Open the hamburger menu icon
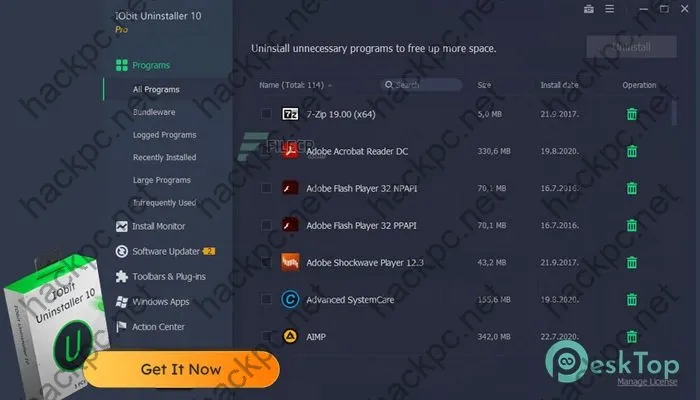This screenshot has height=400, width=700. point(610,8)
